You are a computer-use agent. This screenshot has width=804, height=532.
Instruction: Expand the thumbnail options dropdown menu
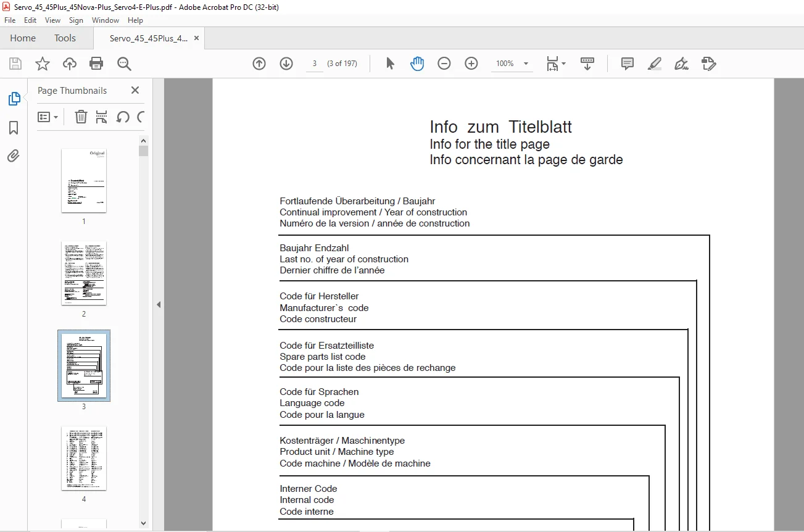point(48,117)
